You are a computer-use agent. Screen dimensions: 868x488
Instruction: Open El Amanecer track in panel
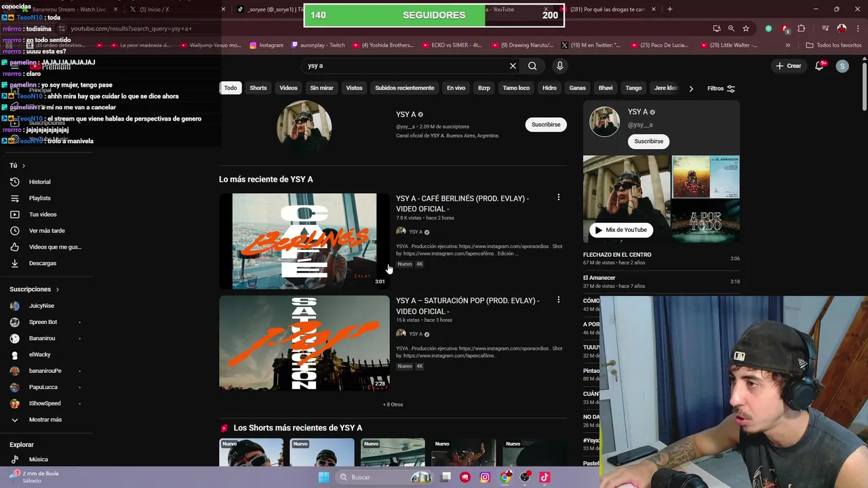[599, 278]
